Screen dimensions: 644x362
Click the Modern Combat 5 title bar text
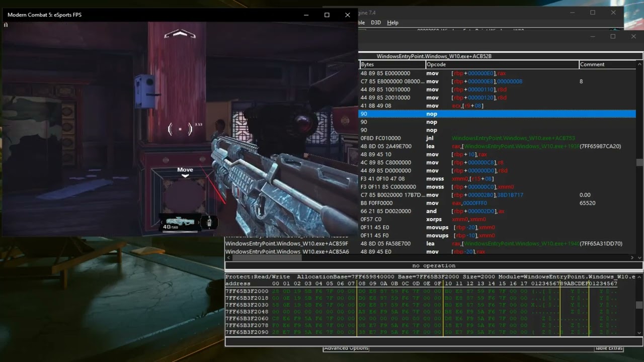(x=44, y=15)
